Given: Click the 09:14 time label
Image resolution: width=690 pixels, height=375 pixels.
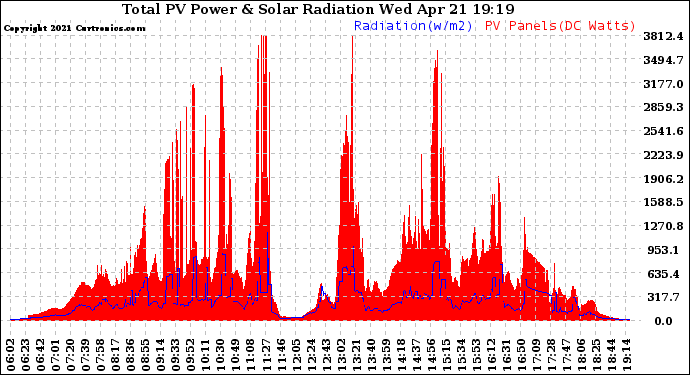Looking at the screenshot, I should (x=161, y=354).
